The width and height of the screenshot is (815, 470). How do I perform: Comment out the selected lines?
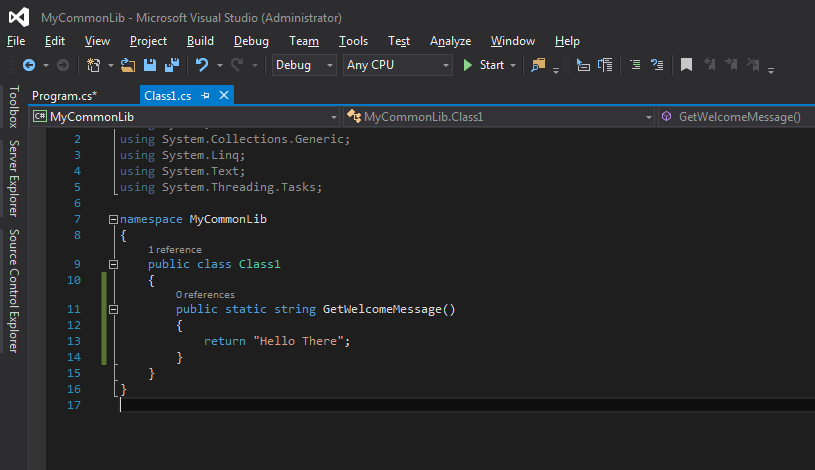coord(635,65)
